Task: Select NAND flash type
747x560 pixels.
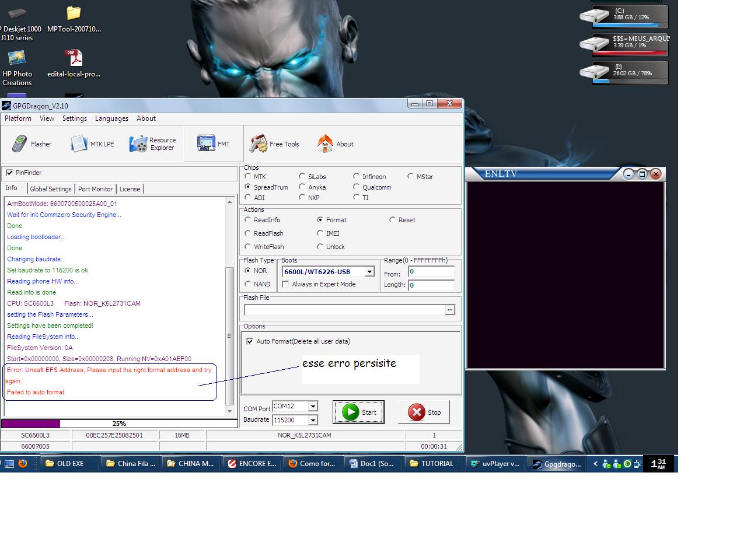Action: (x=248, y=284)
